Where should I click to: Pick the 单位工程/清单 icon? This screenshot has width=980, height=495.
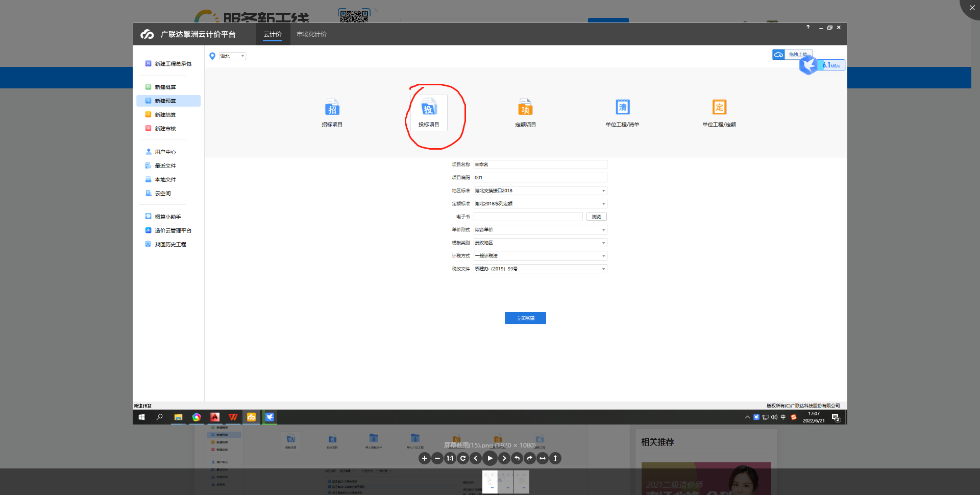tap(622, 107)
